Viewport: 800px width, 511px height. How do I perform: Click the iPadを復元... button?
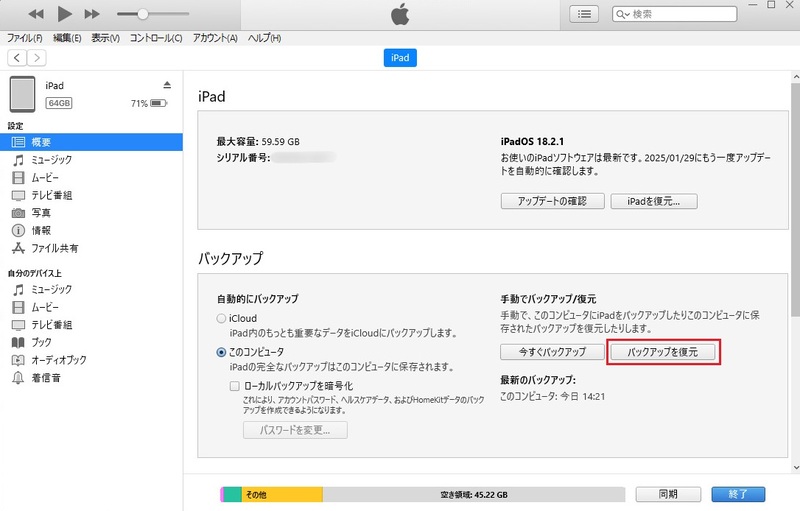click(654, 201)
